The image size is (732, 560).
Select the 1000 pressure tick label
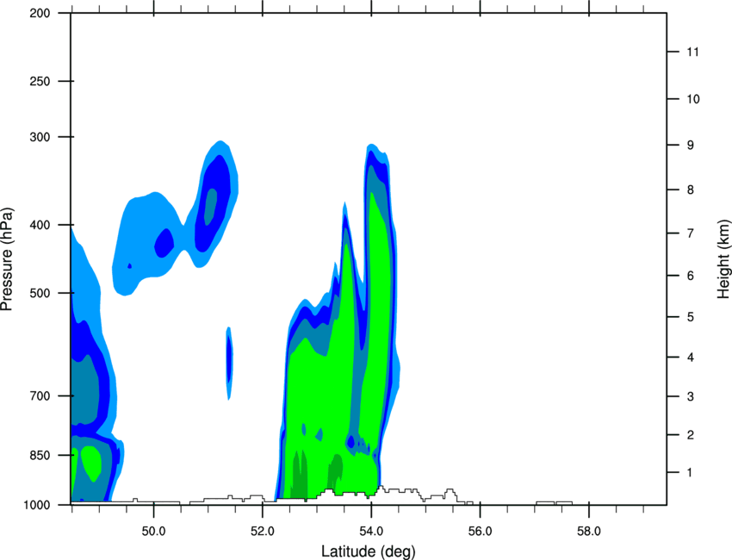tap(36, 505)
